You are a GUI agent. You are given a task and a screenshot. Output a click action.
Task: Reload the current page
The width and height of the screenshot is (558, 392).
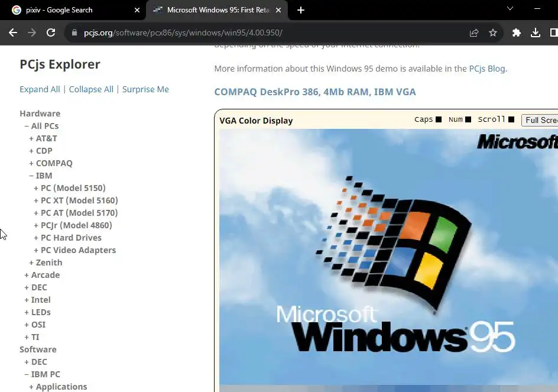click(51, 33)
